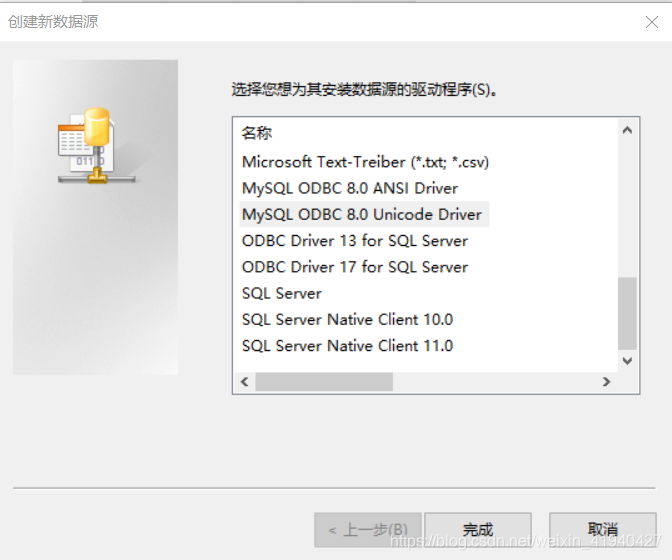Screen dimensions: 672x560
Task: Click the data source wizard database icon
Action: tap(97, 146)
